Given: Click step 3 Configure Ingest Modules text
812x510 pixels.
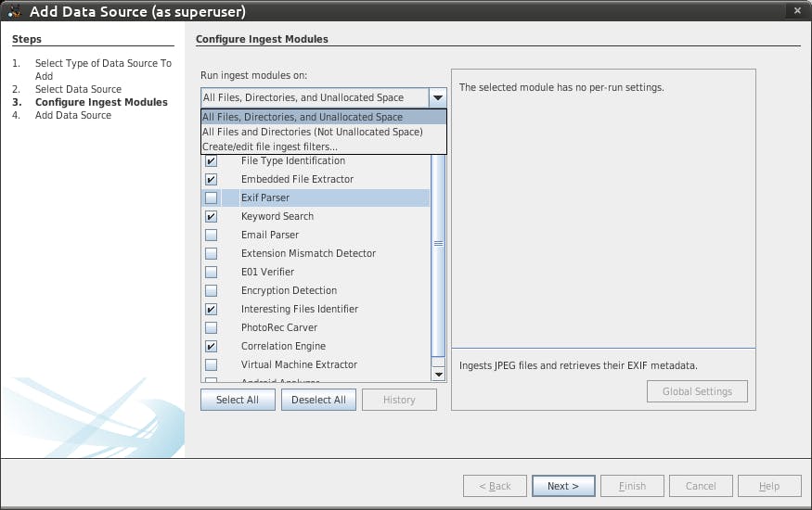Looking at the screenshot, I should [101, 102].
